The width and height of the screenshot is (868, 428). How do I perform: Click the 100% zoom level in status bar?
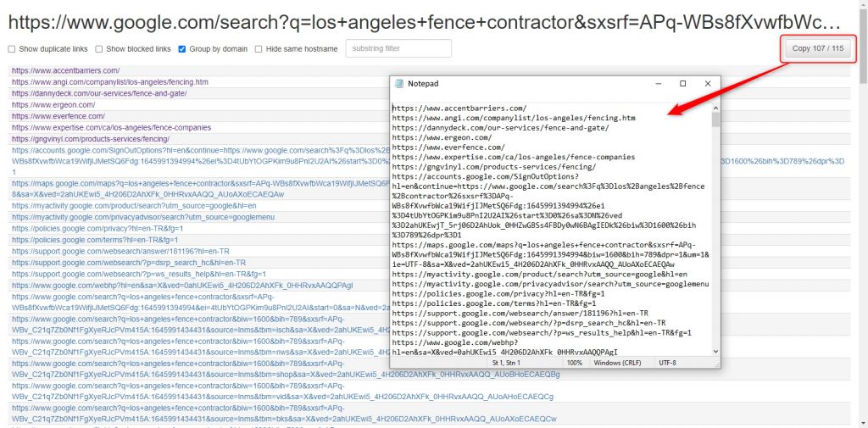(575, 363)
